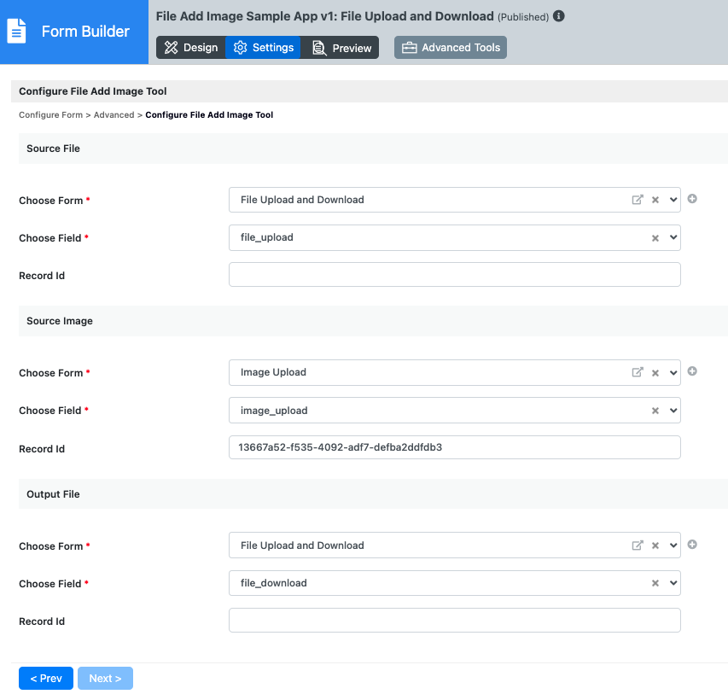Viewport: 728px width, 700px height.
Task: Expand Source Image Choose Form dropdown arrow
Action: click(673, 372)
